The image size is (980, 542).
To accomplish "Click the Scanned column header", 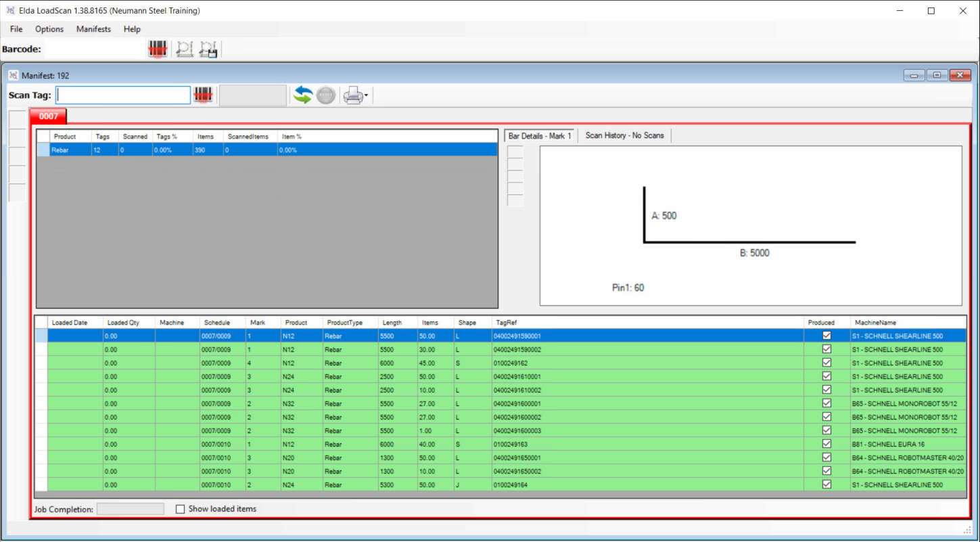I will [135, 137].
